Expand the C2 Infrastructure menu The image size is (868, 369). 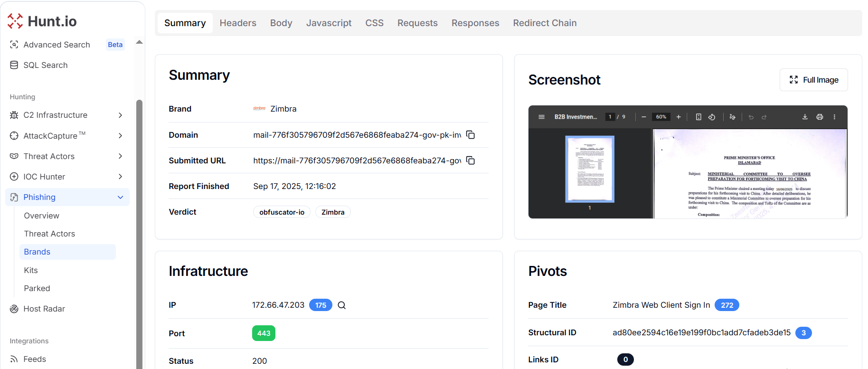pos(120,115)
